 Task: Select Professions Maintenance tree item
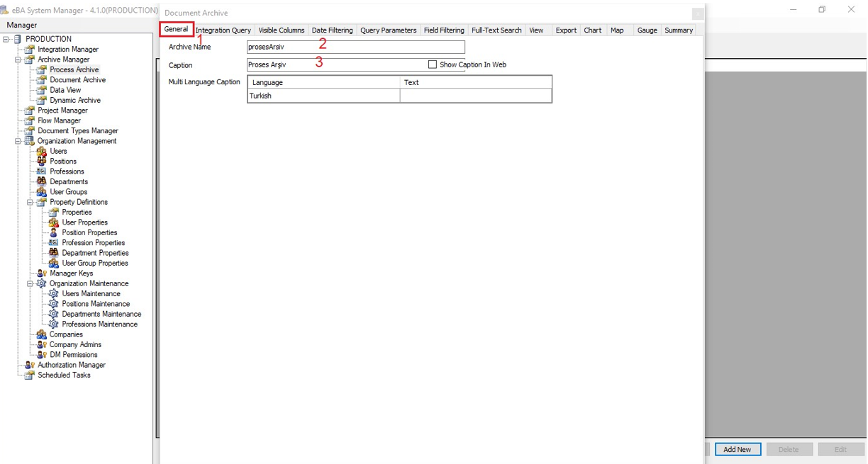pyautogui.click(x=100, y=324)
